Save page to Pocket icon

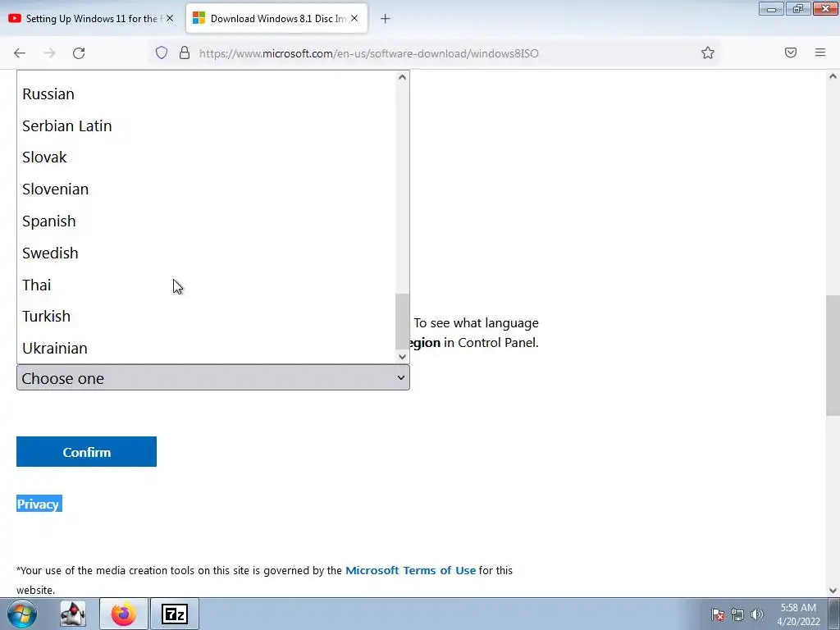[791, 52]
